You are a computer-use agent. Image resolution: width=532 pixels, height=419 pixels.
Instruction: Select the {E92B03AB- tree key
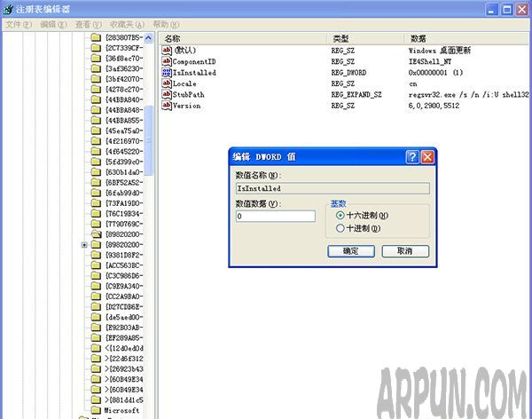[124, 328]
